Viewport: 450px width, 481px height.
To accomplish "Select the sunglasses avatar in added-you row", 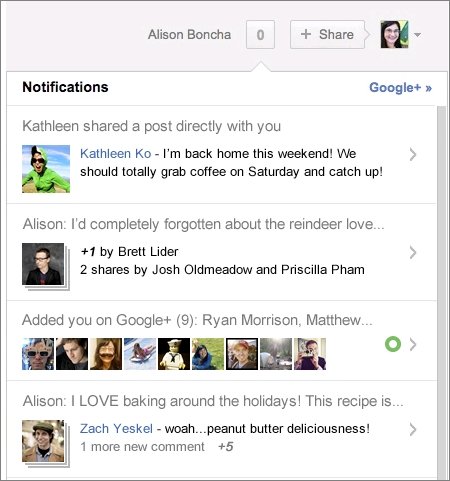I will pyautogui.click(x=38, y=354).
